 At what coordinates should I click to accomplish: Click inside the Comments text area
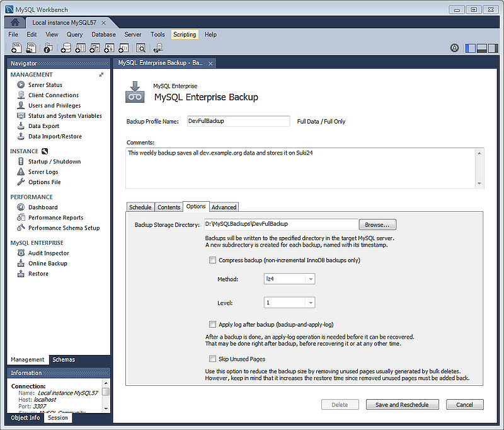[300, 168]
